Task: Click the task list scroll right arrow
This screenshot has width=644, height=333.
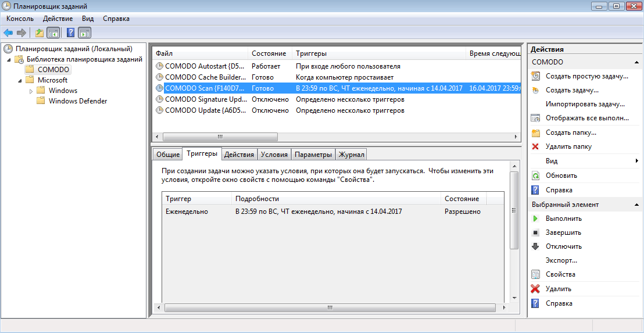Action: click(x=516, y=137)
